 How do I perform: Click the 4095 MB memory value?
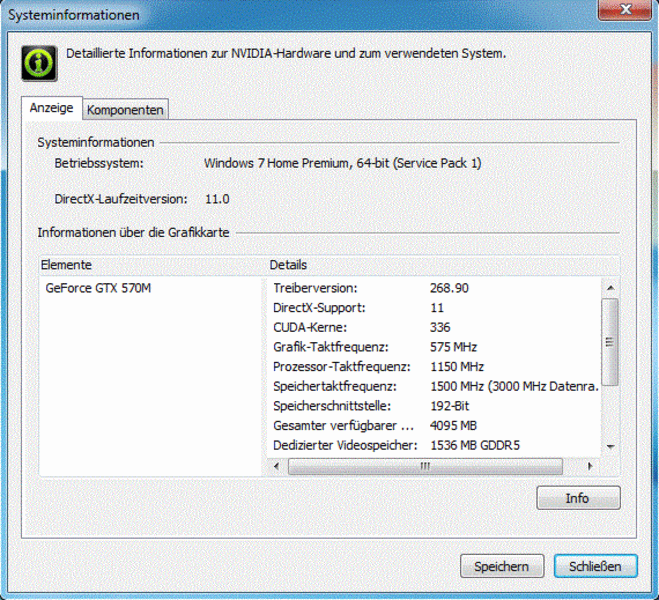(x=453, y=426)
